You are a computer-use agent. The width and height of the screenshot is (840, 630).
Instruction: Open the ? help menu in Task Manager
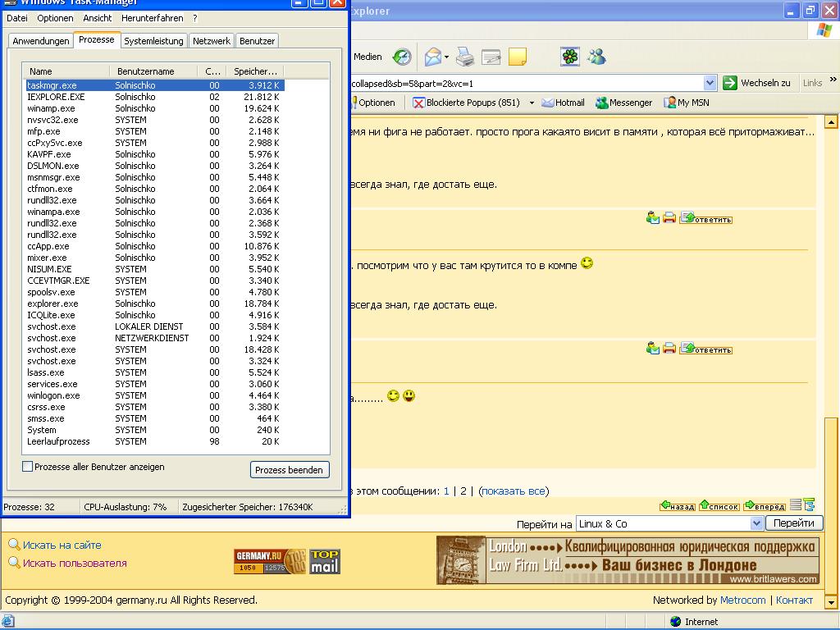(195, 18)
